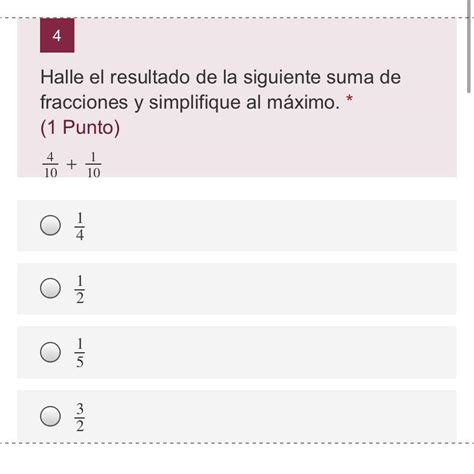Click the question number 4 badge
474x474 pixels.
click(x=57, y=35)
